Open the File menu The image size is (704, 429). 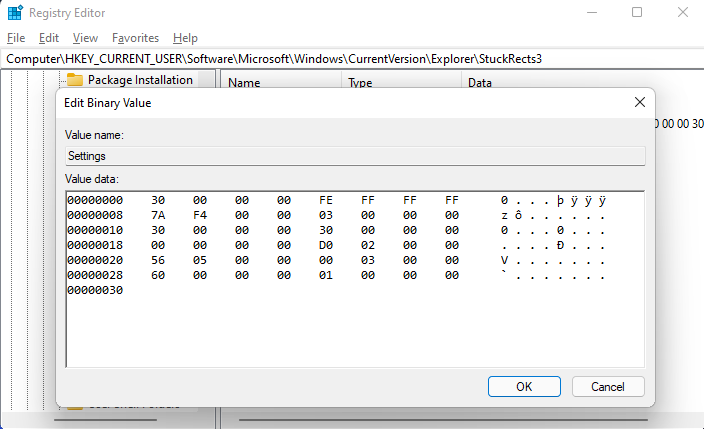pyautogui.click(x=15, y=38)
